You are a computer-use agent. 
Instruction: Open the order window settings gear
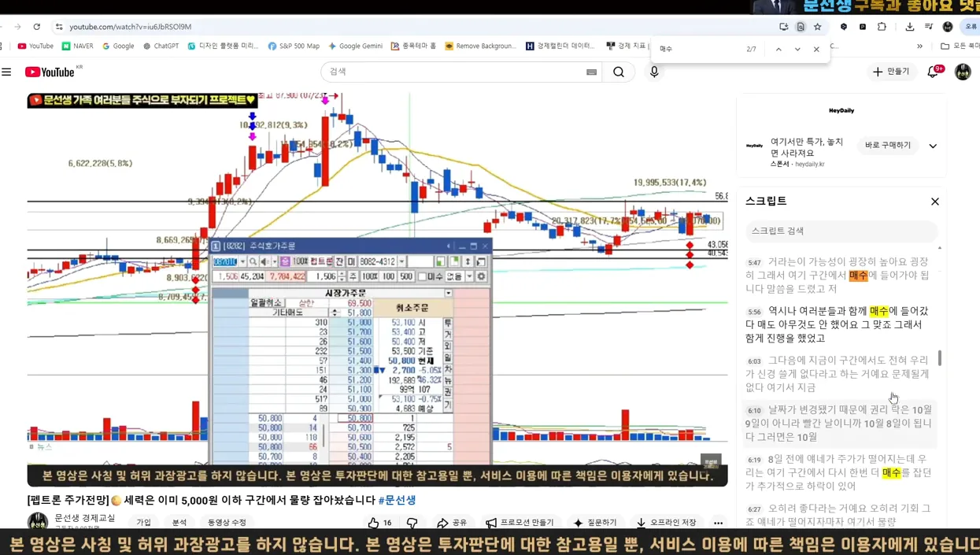[x=481, y=276]
